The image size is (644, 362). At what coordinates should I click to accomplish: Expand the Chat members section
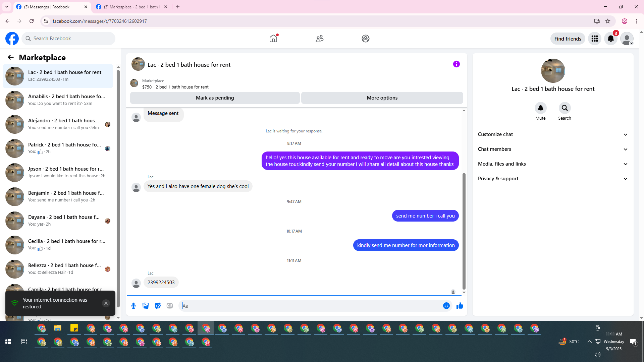coord(553,149)
